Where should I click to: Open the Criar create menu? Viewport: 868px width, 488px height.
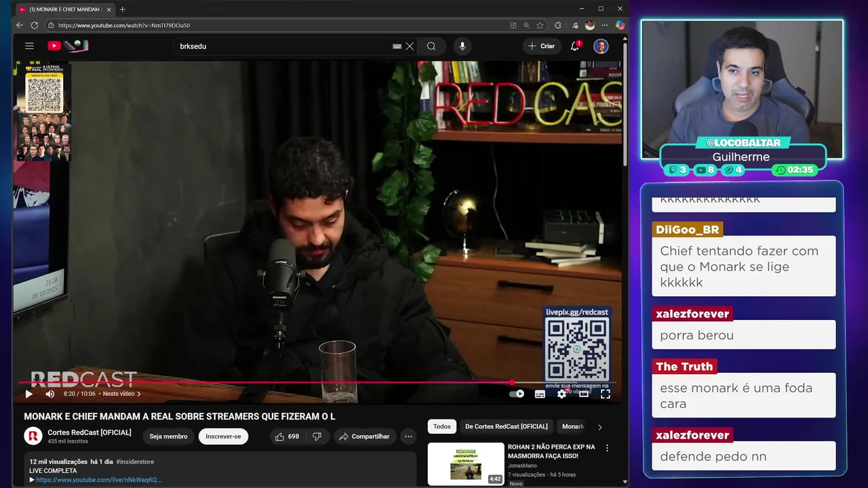[541, 46]
